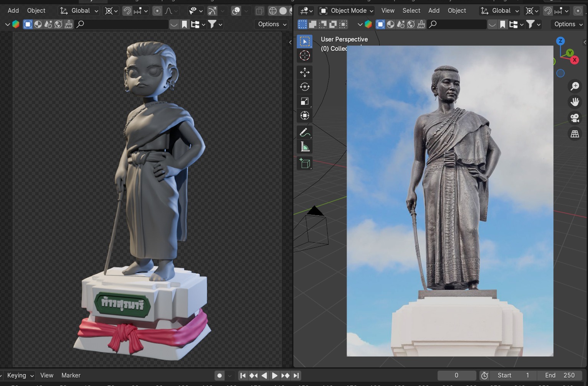Open the Object Mode dropdown
588x386 pixels.
346,11
